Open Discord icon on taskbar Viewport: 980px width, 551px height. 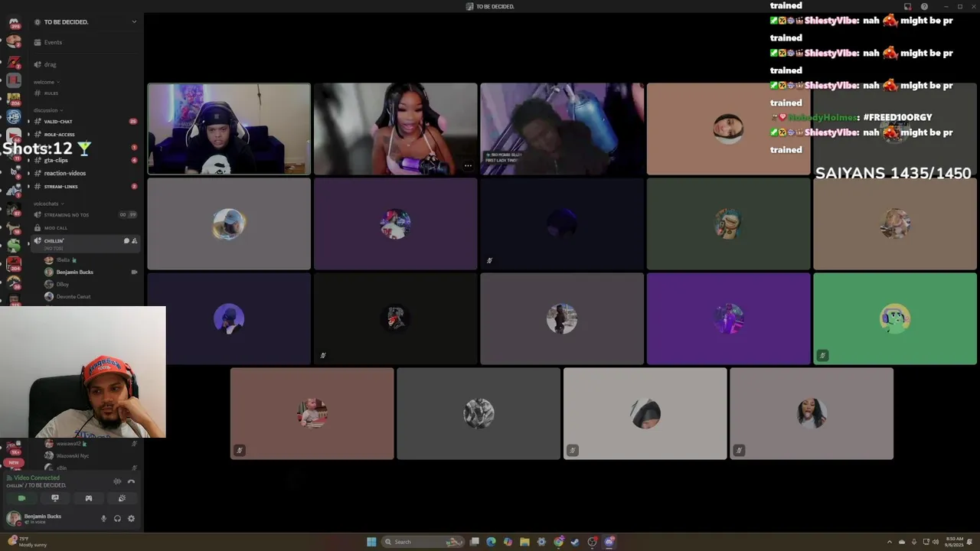pos(609,542)
